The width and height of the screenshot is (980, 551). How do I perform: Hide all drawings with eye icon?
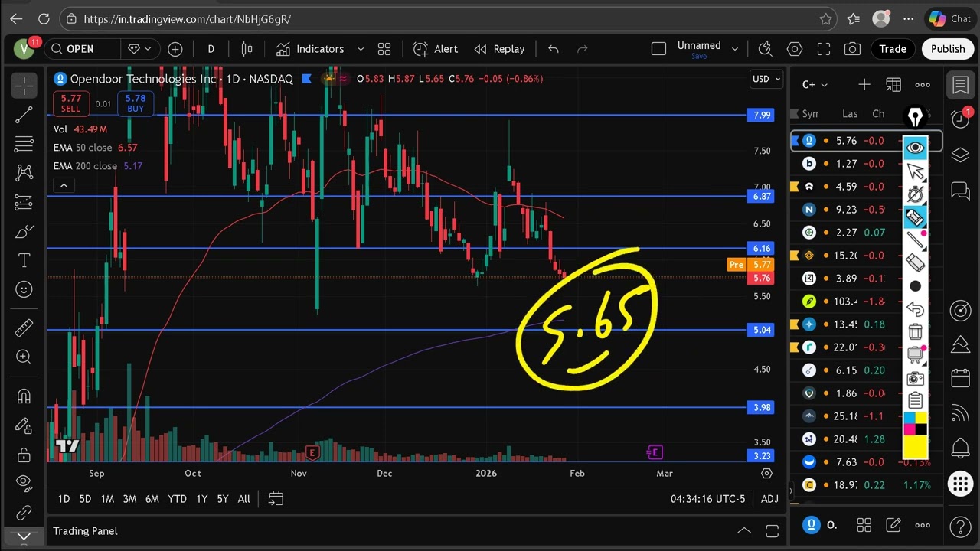click(24, 482)
